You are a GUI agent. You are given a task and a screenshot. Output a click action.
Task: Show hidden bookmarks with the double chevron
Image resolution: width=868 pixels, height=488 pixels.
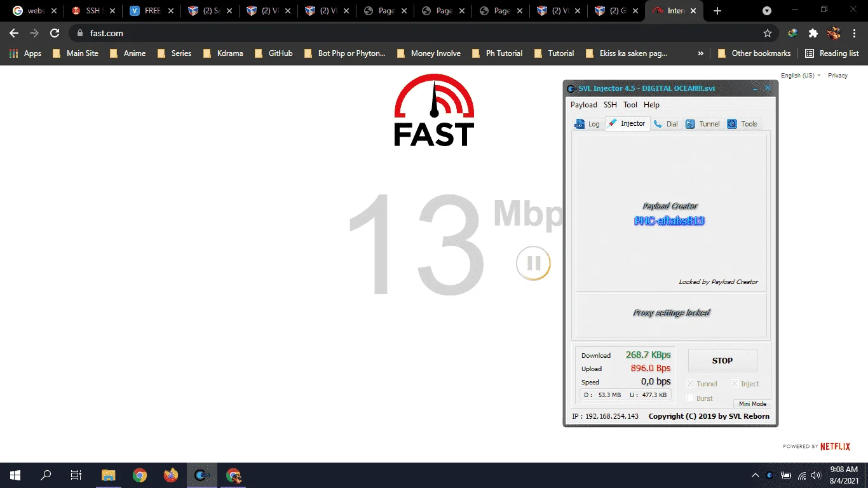point(701,53)
